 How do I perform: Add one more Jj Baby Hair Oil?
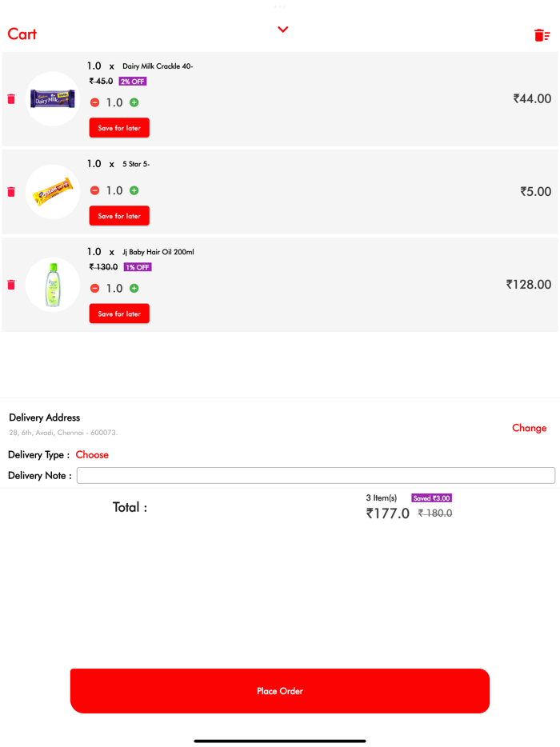click(x=134, y=288)
